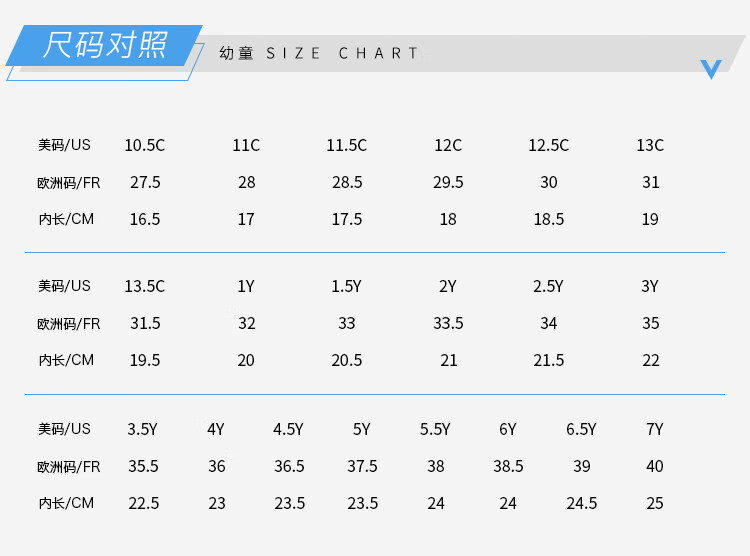750x556 pixels.
Task: Select US size 13C cell
Action: coord(650,145)
